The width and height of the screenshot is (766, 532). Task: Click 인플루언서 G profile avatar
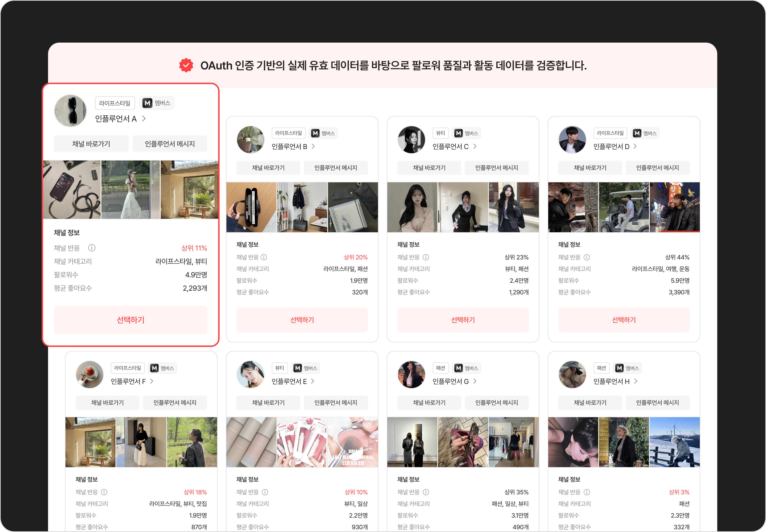tap(411, 375)
